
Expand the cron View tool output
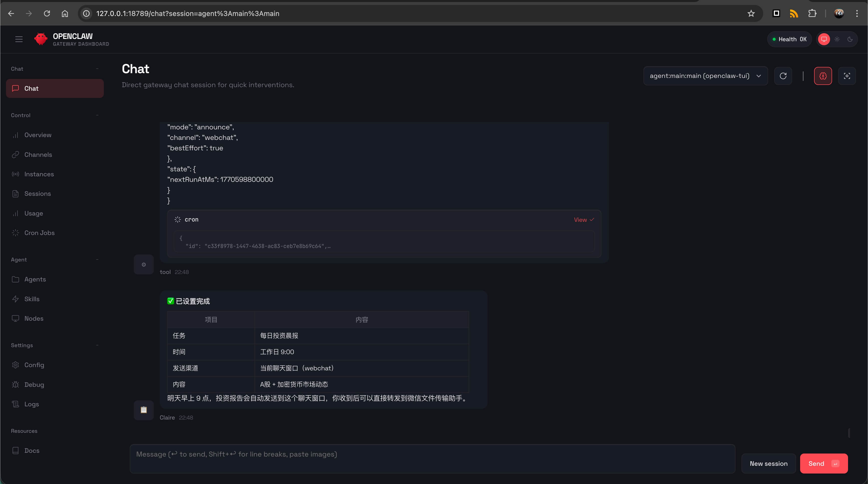[x=583, y=220]
